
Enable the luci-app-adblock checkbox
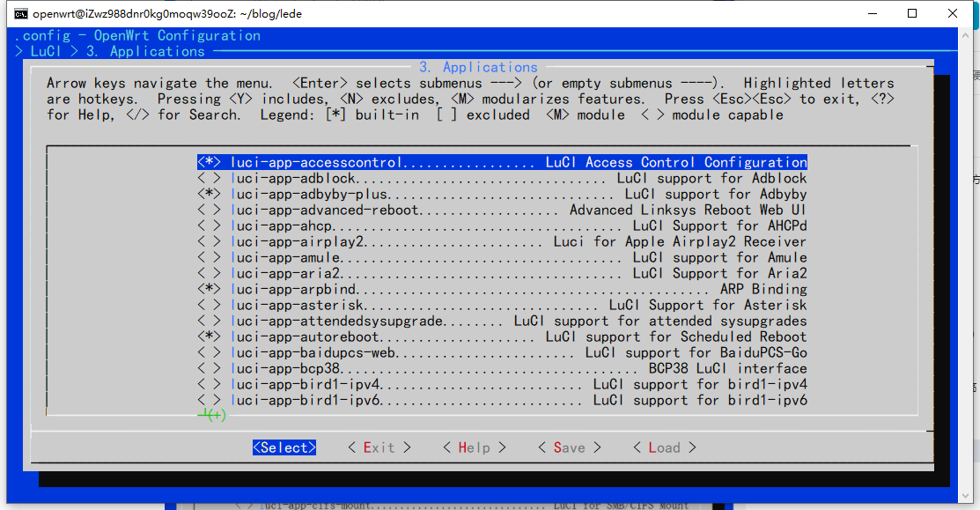[x=209, y=178]
